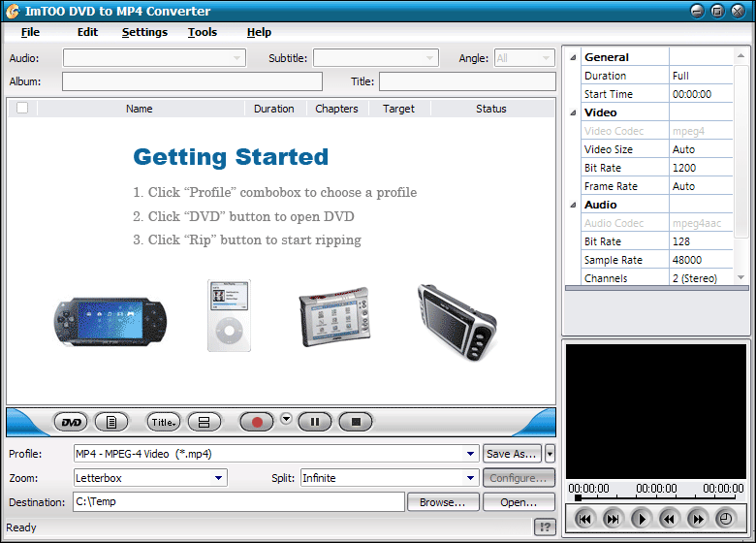Click the play button in preview player
This screenshot has height=543, width=756.
coord(641,519)
